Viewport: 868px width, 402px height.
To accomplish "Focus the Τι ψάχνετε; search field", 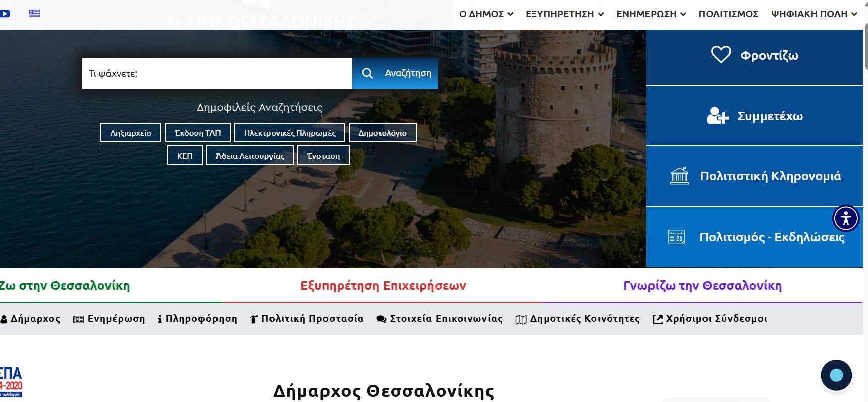I will 217,73.
